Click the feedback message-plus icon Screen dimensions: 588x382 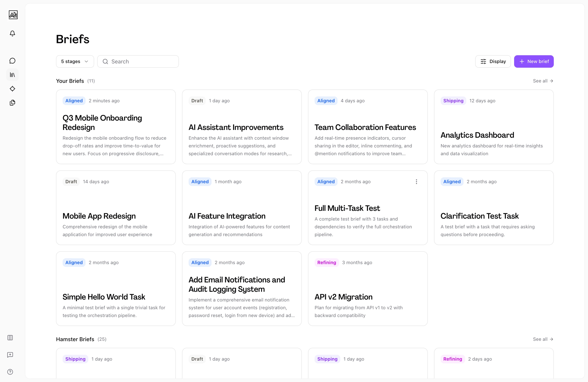click(10, 355)
